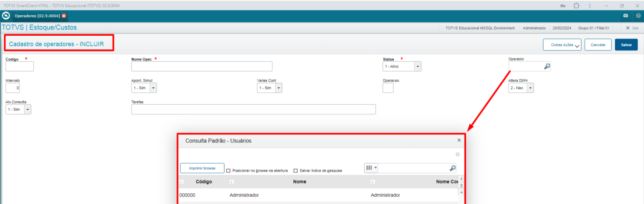The width and height of the screenshot is (644, 204).
Task: Check Posicionar no browse na abertura
Action: pyautogui.click(x=229, y=171)
